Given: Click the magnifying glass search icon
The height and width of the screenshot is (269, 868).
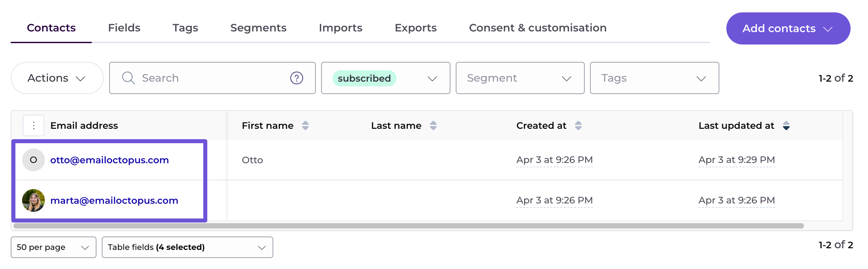Looking at the screenshot, I should coord(128,78).
